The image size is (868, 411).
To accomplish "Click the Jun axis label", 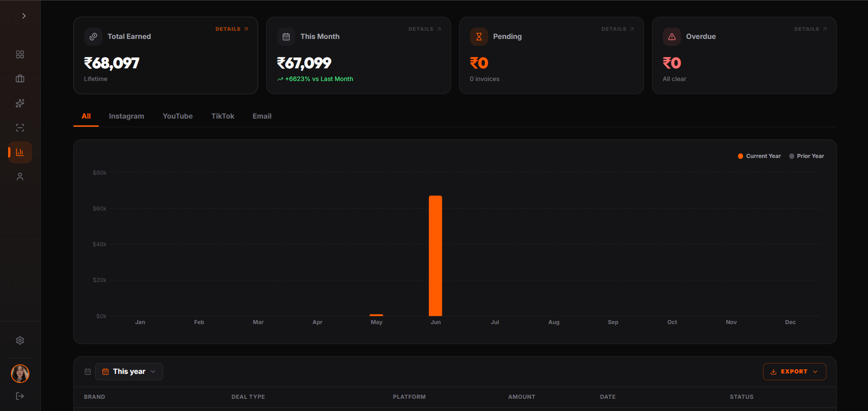I will (x=436, y=322).
